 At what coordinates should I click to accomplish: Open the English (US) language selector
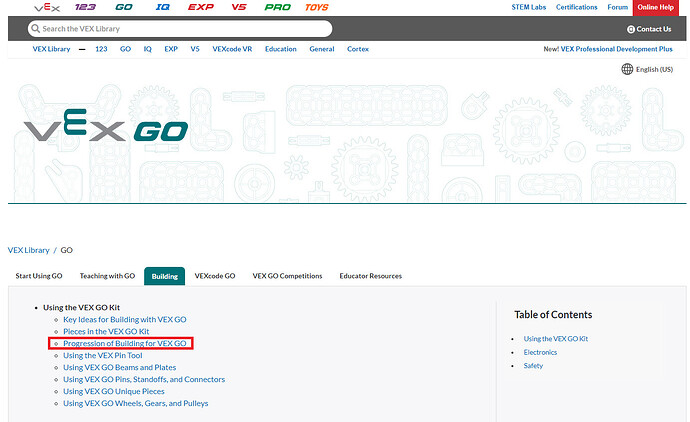(654, 70)
